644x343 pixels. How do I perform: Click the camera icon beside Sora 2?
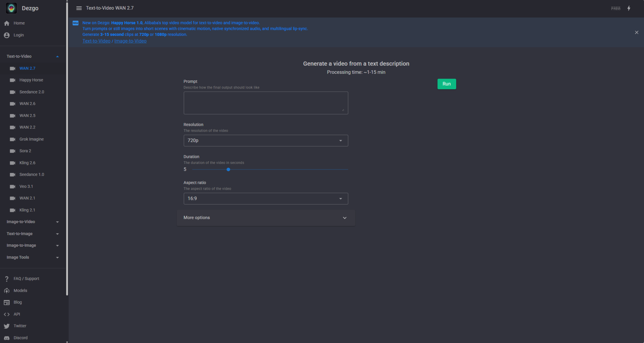pos(13,151)
